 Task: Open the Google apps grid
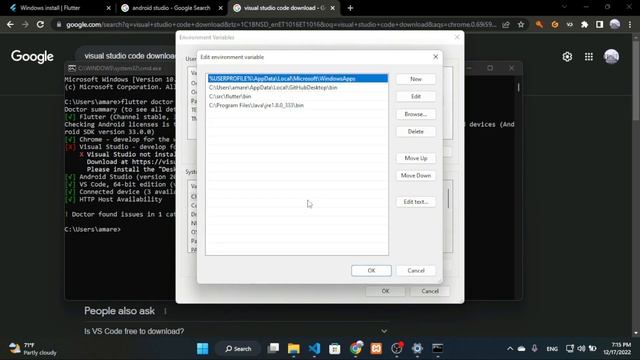coord(589,57)
